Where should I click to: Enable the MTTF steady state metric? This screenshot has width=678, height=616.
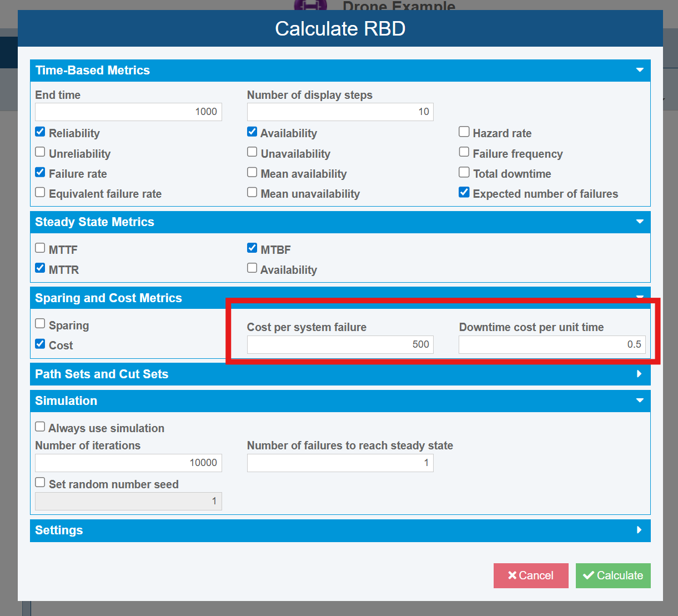coord(39,248)
